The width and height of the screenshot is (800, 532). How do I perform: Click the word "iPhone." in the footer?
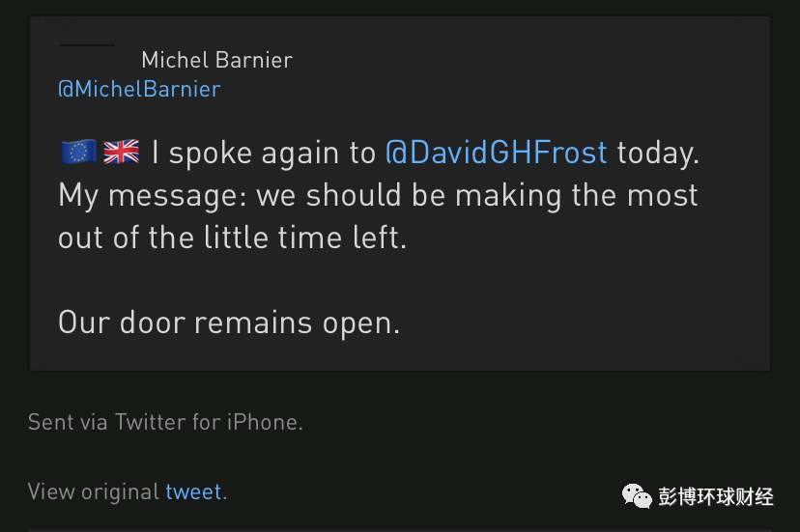tap(265, 422)
